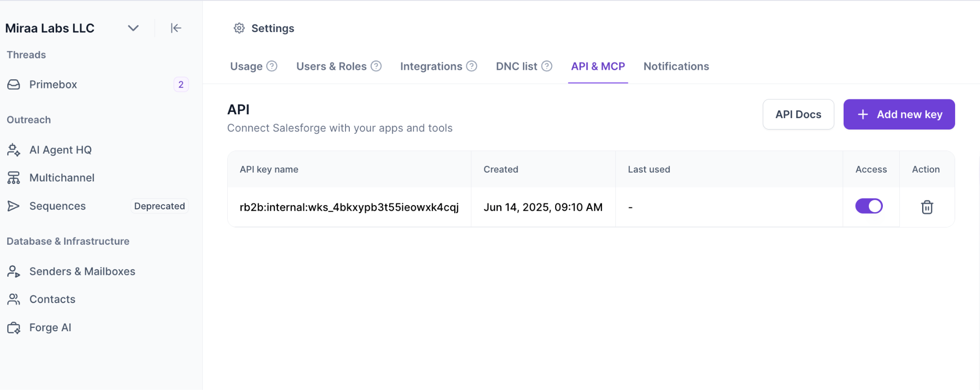Click the API key name column header
Screen dimensions: 980x390
[269, 169]
